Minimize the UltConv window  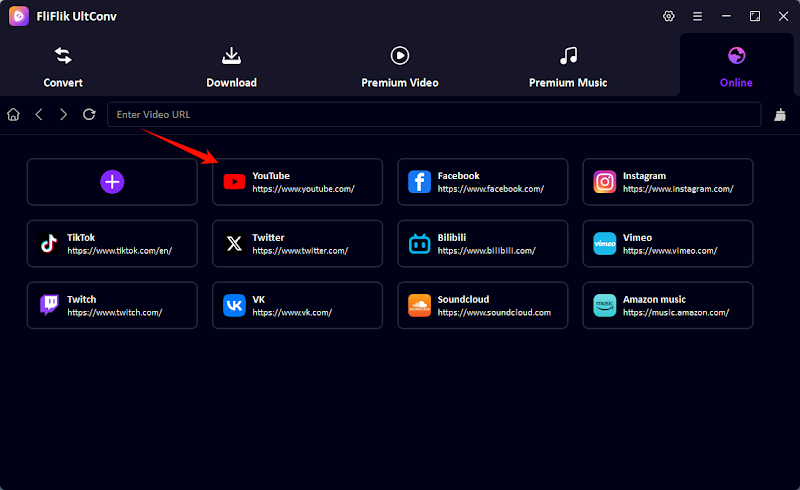pyautogui.click(x=726, y=16)
